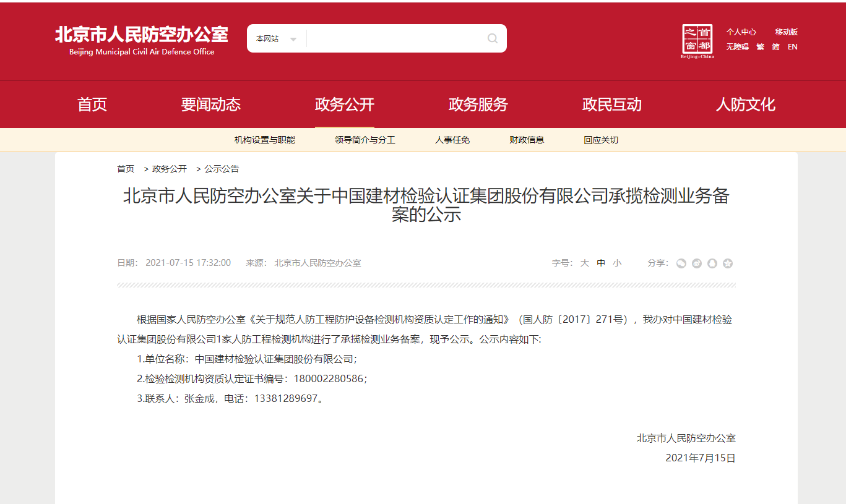This screenshot has height=504, width=846.
Task: Switch to 移动版 mobile version
Action: point(786,32)
